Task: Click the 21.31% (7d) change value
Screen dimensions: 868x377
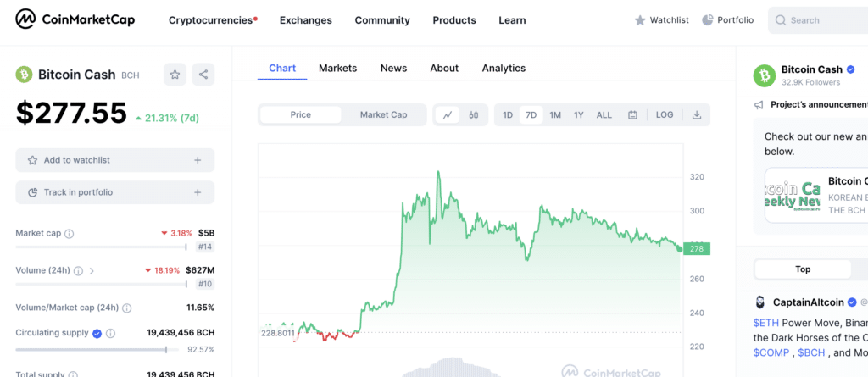Action: (167, 118)
